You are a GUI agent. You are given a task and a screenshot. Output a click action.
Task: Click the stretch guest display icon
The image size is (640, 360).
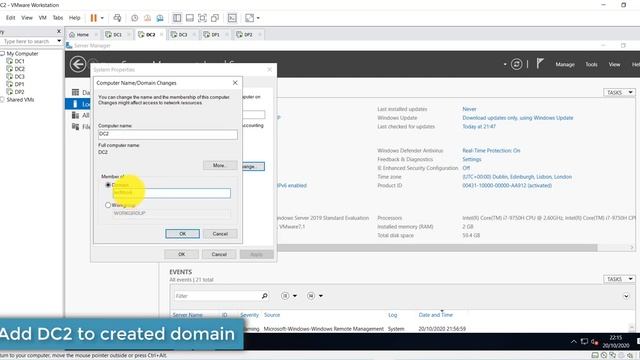249,18
